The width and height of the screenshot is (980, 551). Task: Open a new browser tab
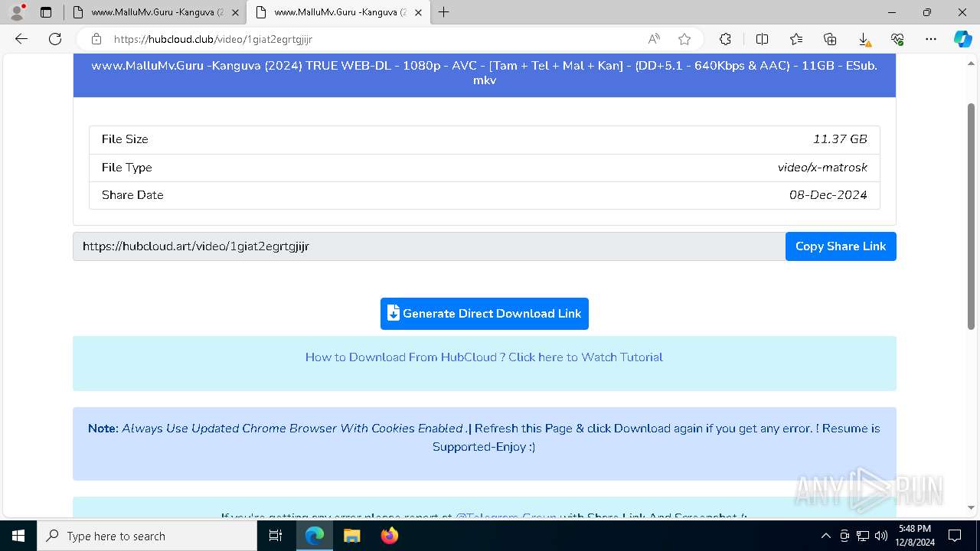443,12
